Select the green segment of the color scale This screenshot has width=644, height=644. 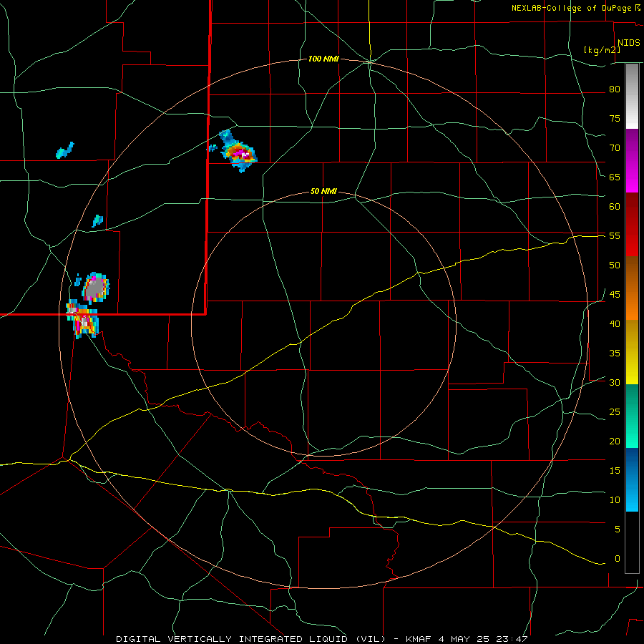pos(632,416)
